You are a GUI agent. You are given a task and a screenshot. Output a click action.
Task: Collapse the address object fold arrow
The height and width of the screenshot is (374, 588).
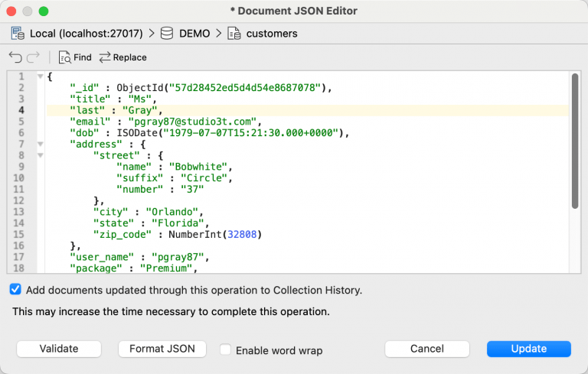coord(40,144)
